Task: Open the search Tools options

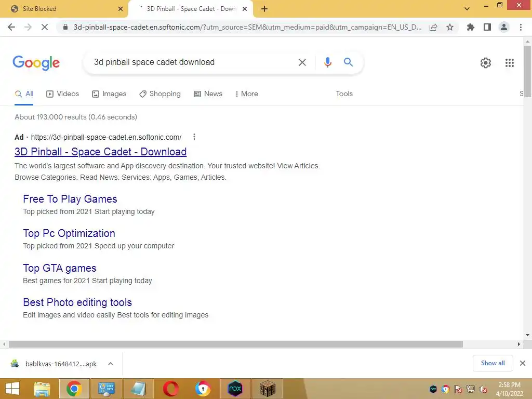Action: [x=344, y=94]
